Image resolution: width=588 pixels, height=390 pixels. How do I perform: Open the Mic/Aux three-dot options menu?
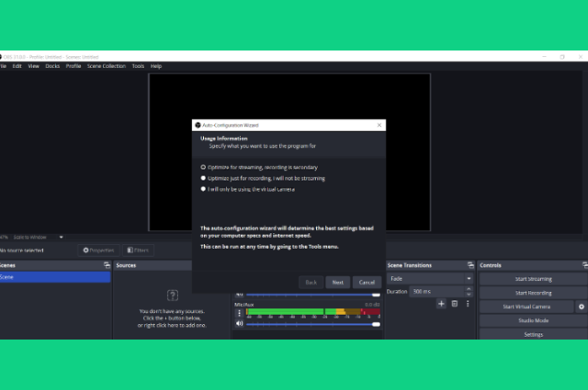(239, 313)
